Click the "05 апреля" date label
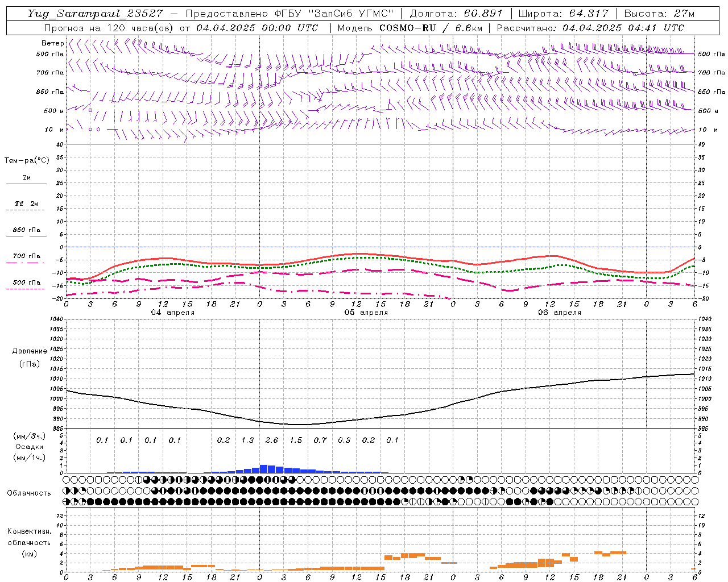This screenshot has height=582, width=728. [x=366, y=313]
